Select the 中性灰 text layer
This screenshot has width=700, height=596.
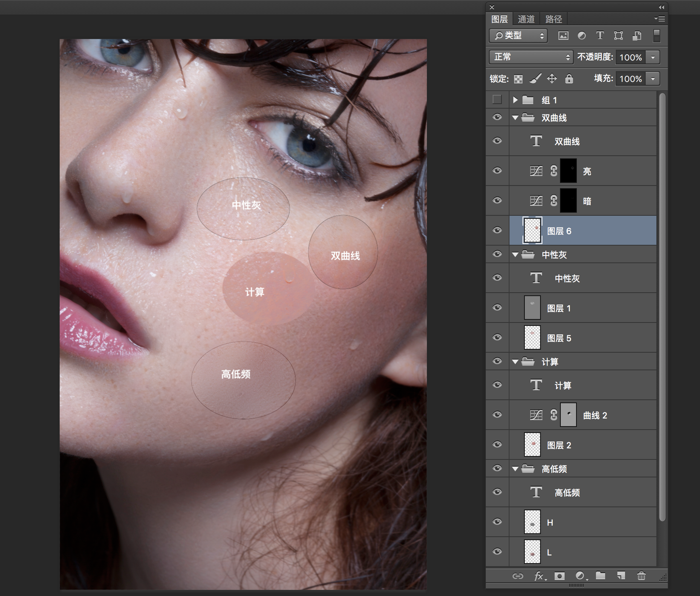583,278
